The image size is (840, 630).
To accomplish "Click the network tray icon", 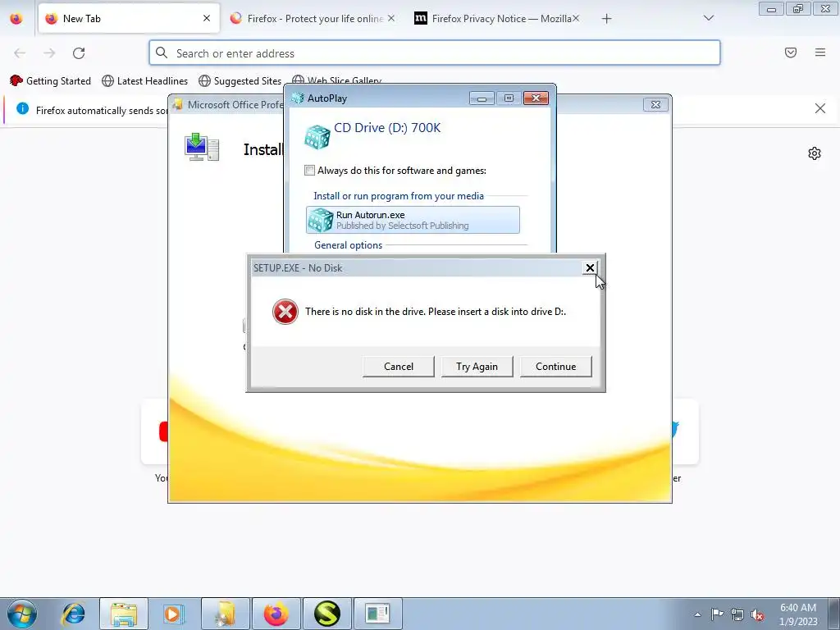I will (737, 614).
